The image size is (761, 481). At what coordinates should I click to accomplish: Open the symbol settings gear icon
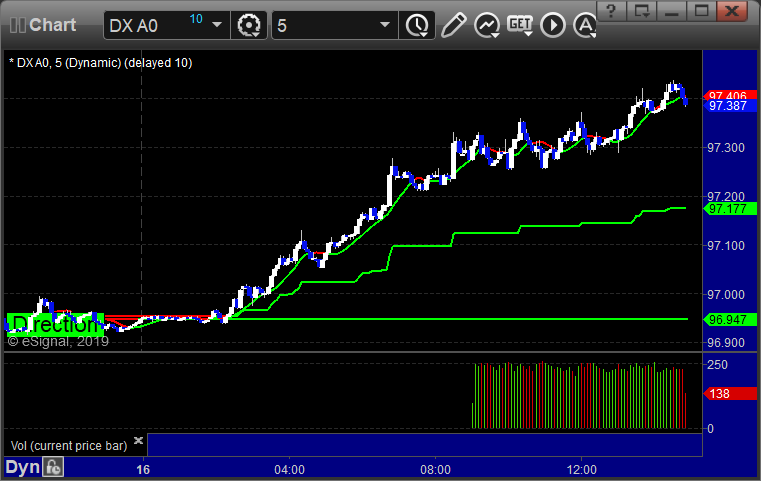(250, 24)
